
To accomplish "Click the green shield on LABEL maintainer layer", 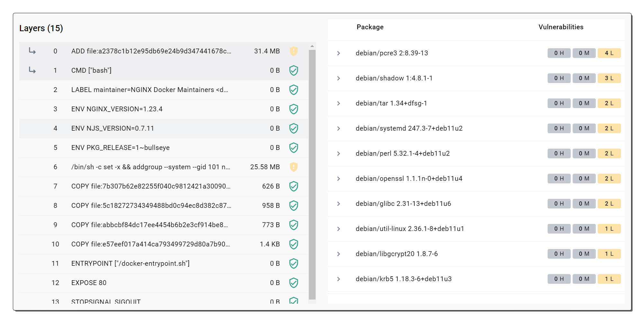I will coord(293,90).
